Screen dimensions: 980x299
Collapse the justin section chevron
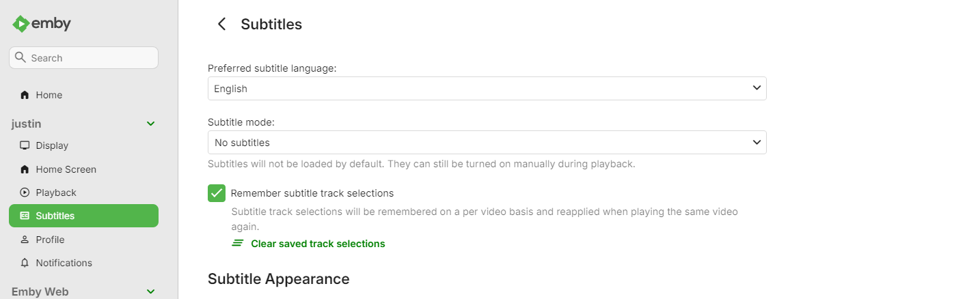[151, 124]
